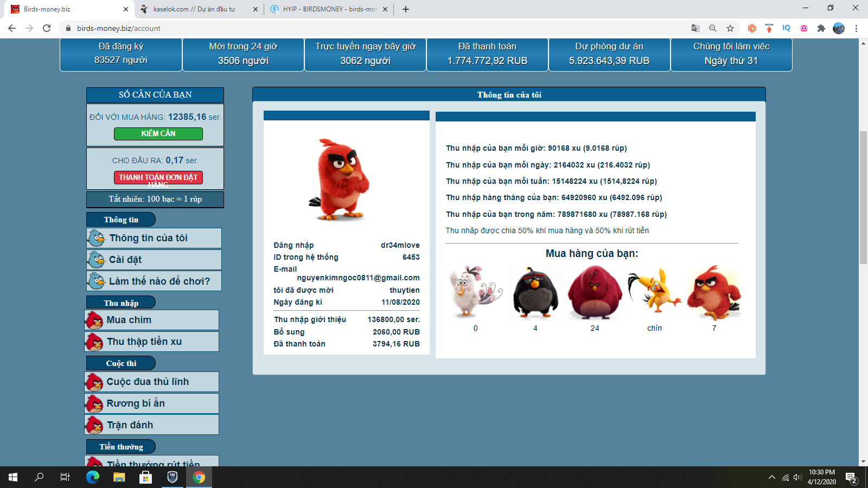Screen dimensions: 868x488
Task: Click the translate page icon in address bar
Action: 695,28
